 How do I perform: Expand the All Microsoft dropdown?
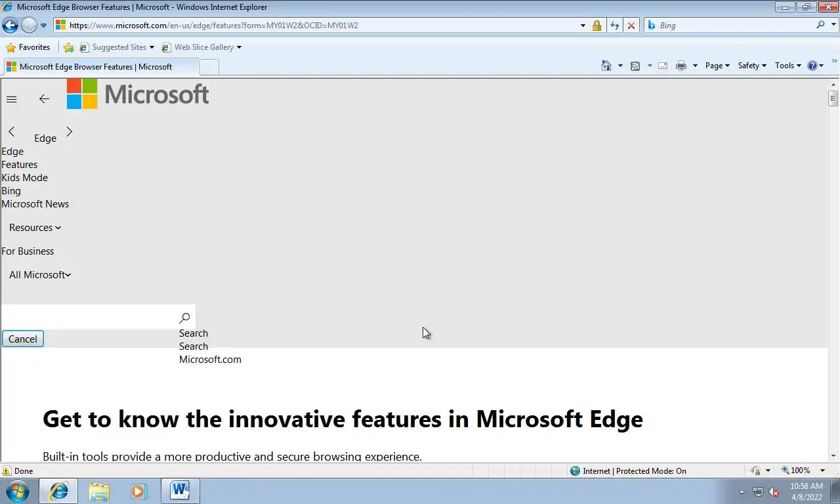[39, 275]
